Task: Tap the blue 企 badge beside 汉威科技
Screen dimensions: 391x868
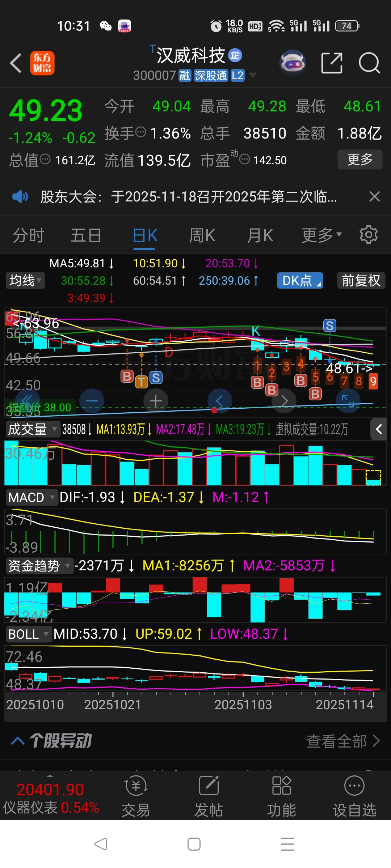Action: pyautogui.click(x=235, y=55)
